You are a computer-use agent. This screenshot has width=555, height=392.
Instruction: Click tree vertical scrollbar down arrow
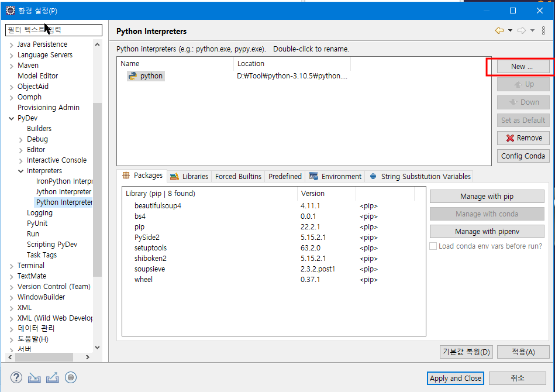[x=97, y=348]
